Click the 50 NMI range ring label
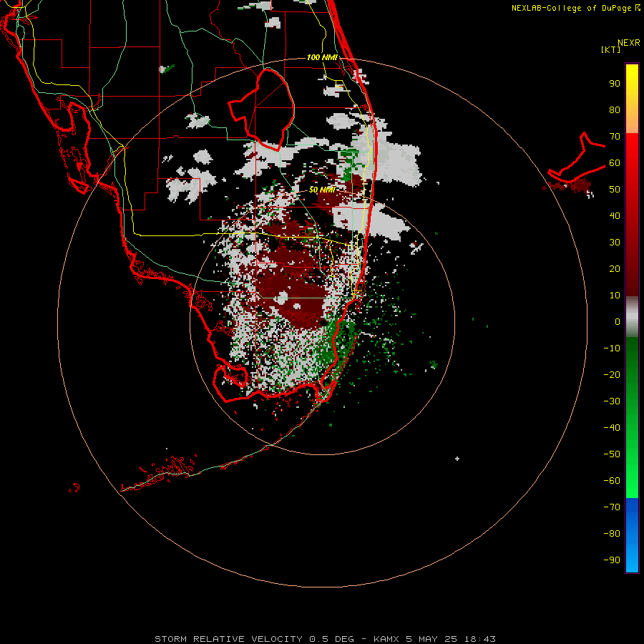The height and width of the screenshot is (644, 644). (322, 190)
